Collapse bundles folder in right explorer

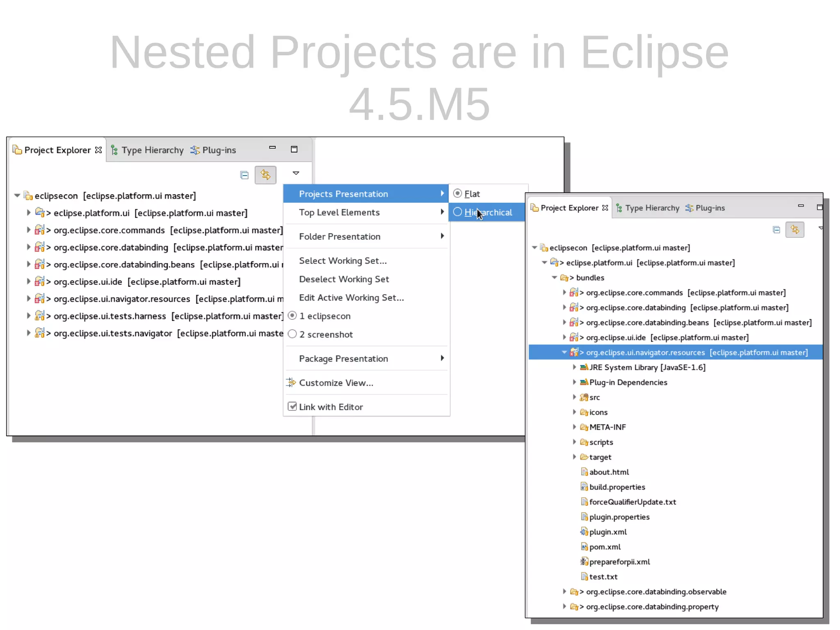click(555, 277)
